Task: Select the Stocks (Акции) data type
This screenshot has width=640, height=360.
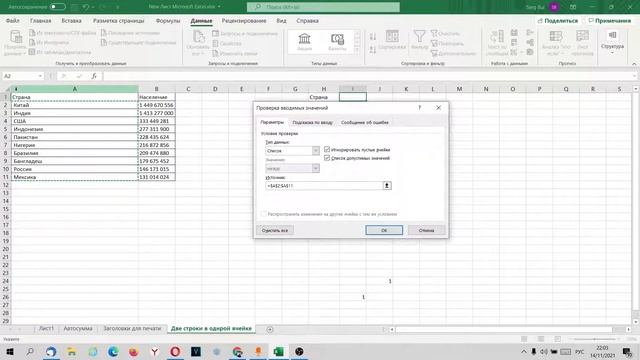Action: click(304, 42)
